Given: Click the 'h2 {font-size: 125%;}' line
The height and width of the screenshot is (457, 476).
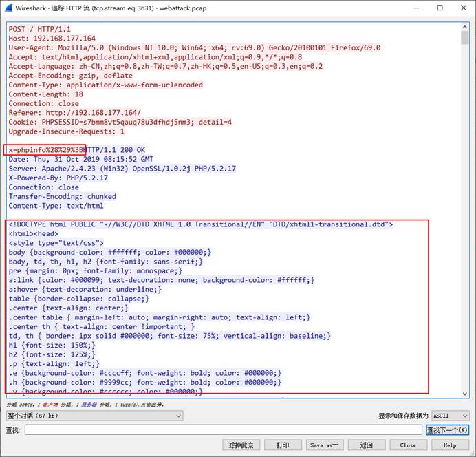Looking at the screenshot, I should click(52, 354).
